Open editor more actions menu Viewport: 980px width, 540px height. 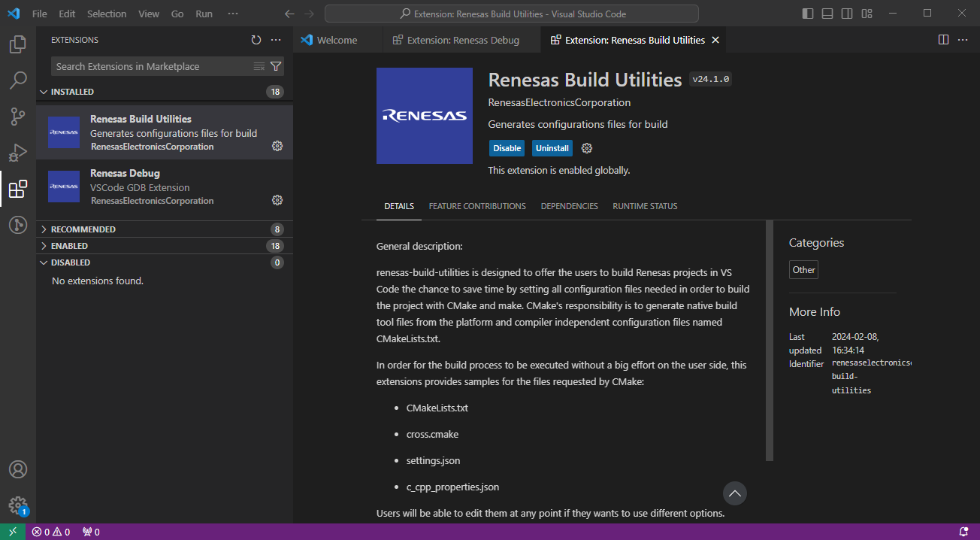(x=963, y=40)
